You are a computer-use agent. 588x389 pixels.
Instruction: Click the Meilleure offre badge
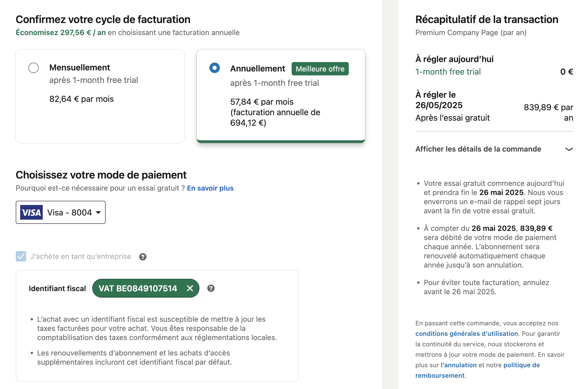coord(320,69)
